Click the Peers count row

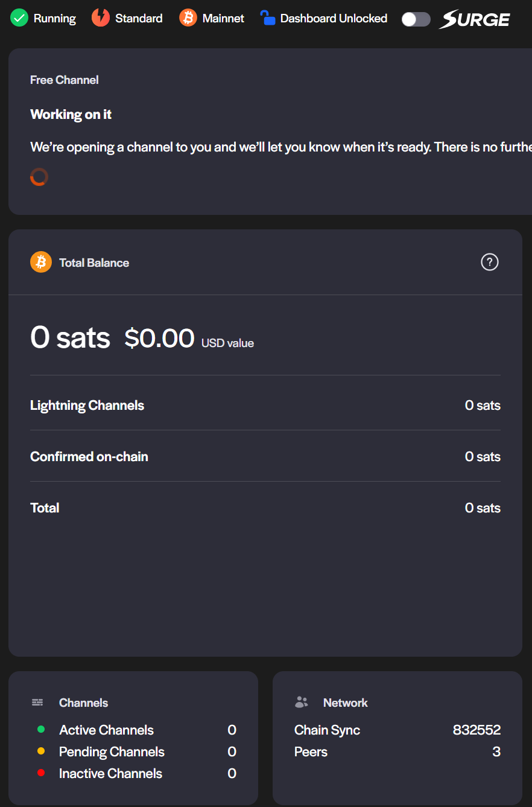[397, 752]
